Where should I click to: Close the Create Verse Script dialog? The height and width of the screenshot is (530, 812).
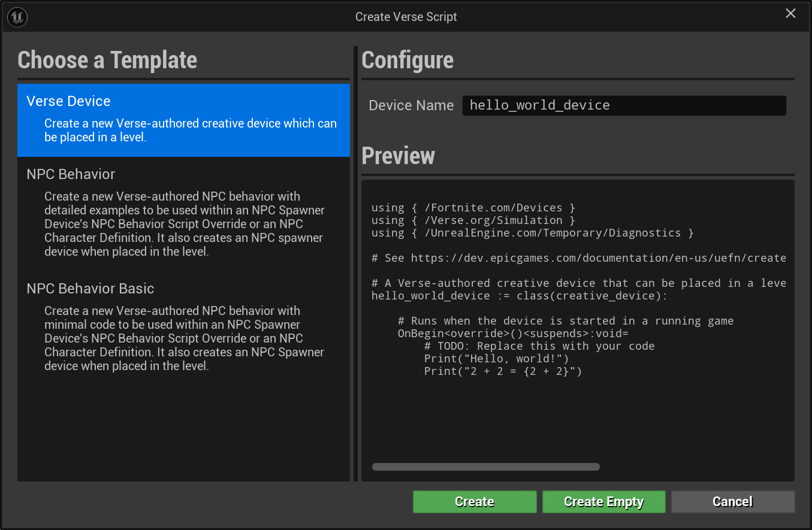click(790, 14)
